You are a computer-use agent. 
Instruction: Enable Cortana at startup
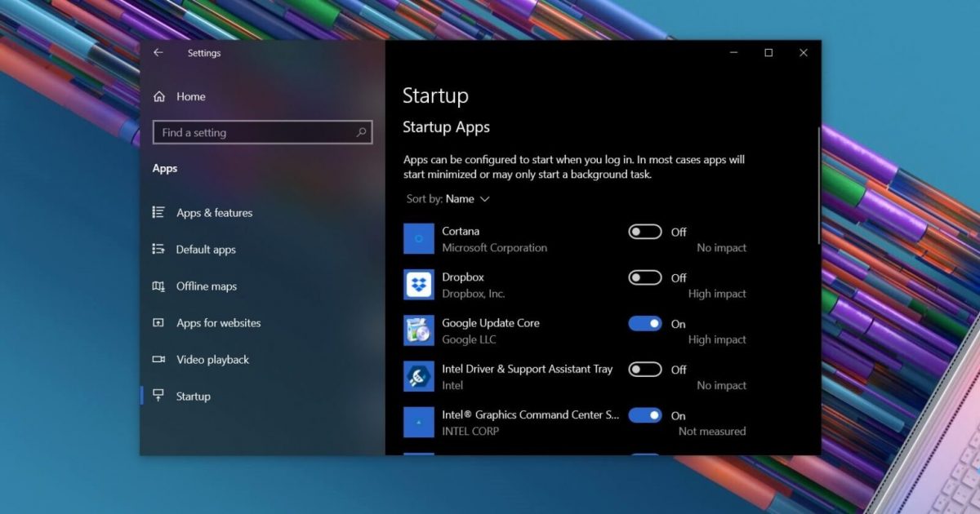(644, 232)
